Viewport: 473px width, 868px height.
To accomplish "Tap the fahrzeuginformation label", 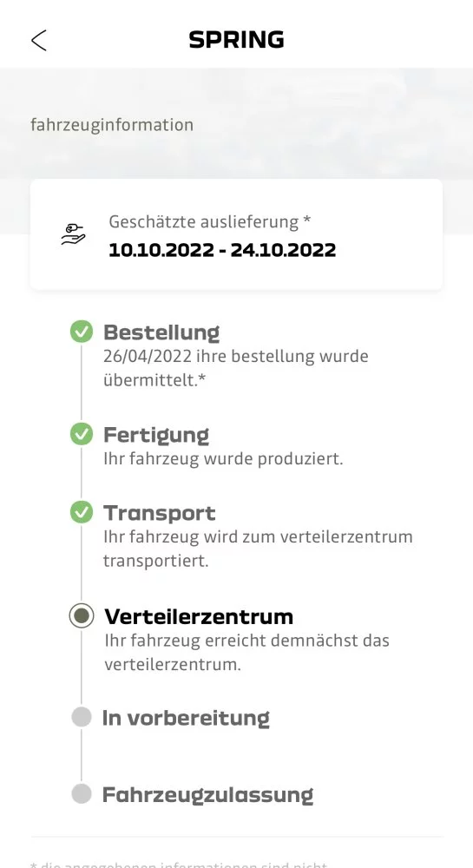I will tap(112, 124).
